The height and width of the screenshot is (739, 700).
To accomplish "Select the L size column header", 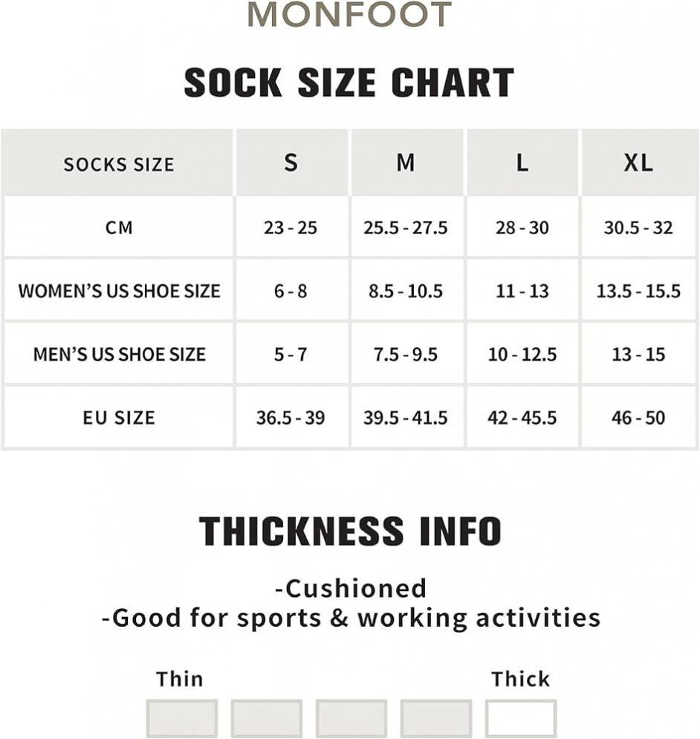I will tap(522, 163).
